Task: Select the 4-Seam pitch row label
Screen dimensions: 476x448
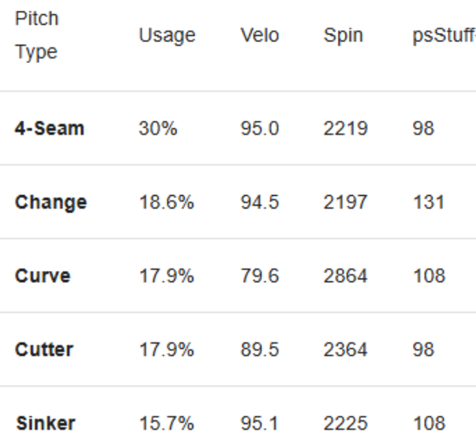Action: pyautogui.click(x=50, y=128)
